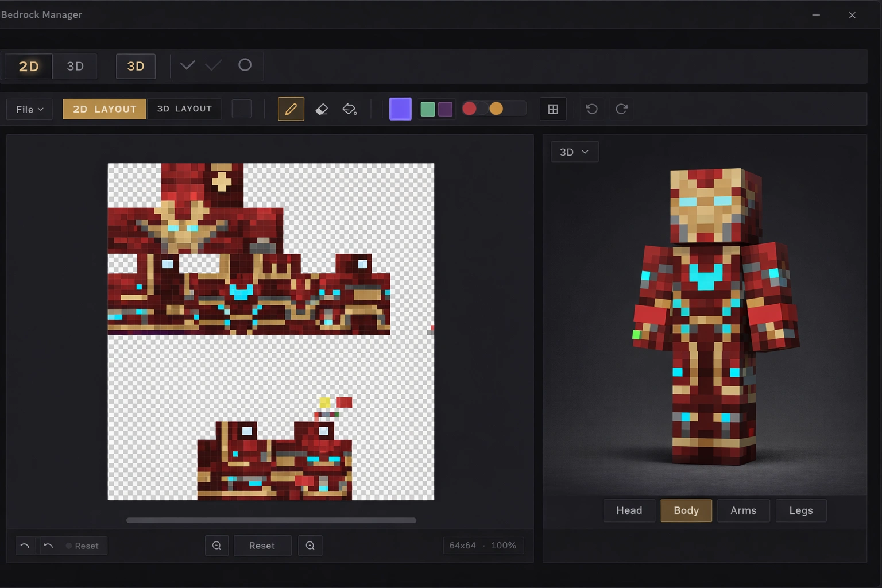Open the File dropdown menu
Image resolution: width=882 pixels, height=588 pixels.
pos(29,109)
